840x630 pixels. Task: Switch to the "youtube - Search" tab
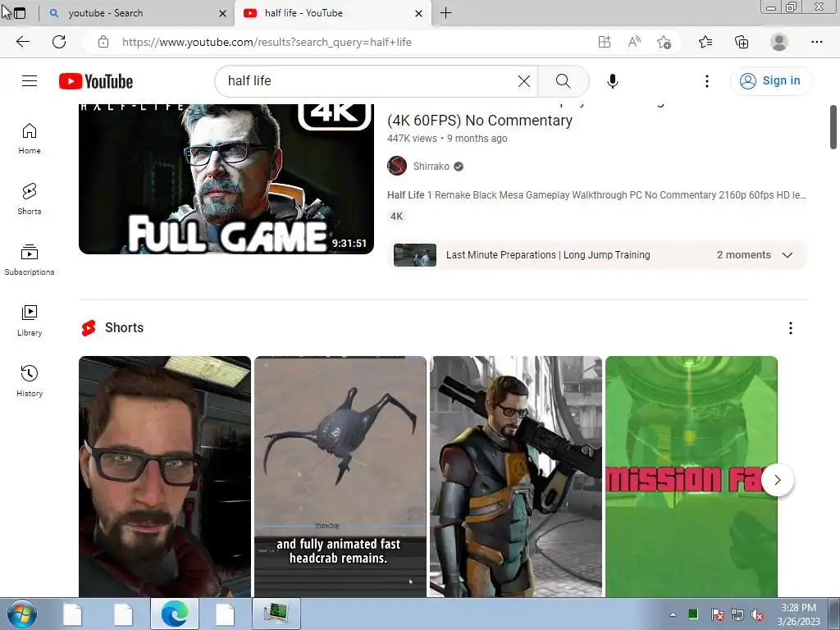click(137, 13)
